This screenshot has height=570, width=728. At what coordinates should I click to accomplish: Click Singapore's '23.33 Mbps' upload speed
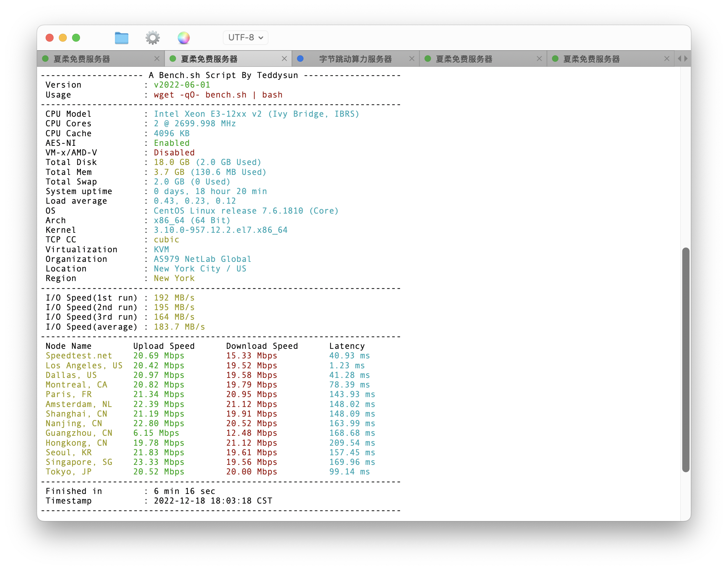click(159, 463)
